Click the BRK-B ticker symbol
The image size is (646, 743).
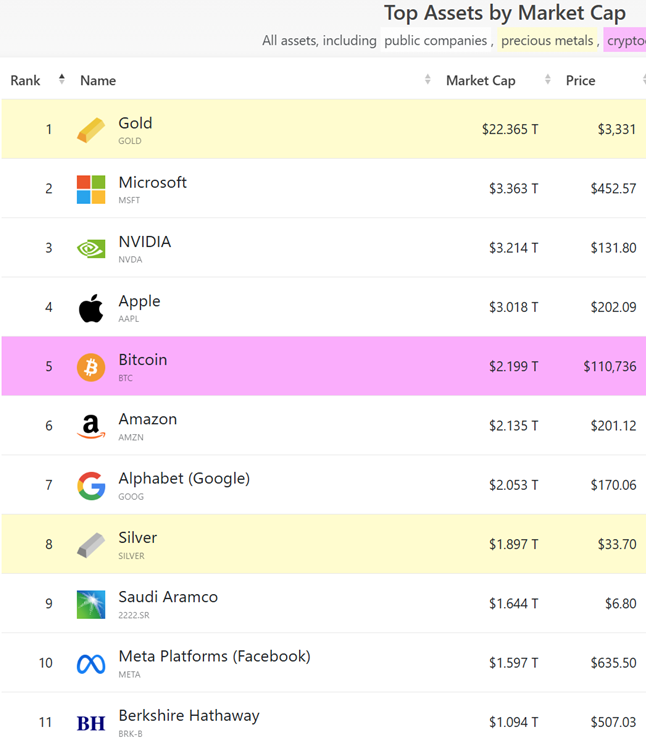pyautogui.click(x=130, y=734)
